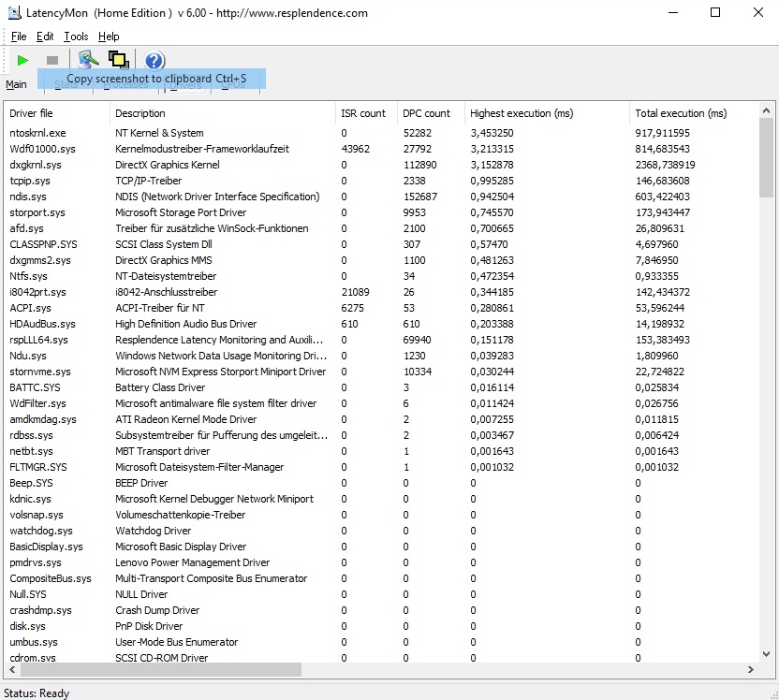Select the Null.SYS row
Screen dimensions: 779x700
pyautogui.click(x=382, y=593)
